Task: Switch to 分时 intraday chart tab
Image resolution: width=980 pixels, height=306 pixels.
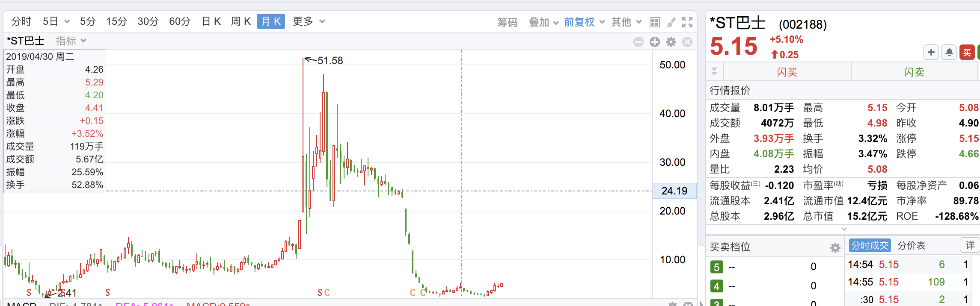Action: click(21, 21)
